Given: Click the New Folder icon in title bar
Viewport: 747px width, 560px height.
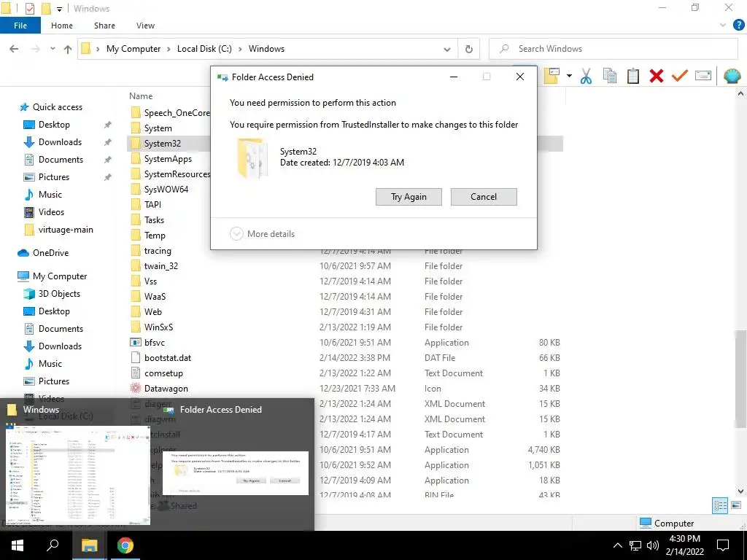Looking at the screenshot, I should [46, 9].
